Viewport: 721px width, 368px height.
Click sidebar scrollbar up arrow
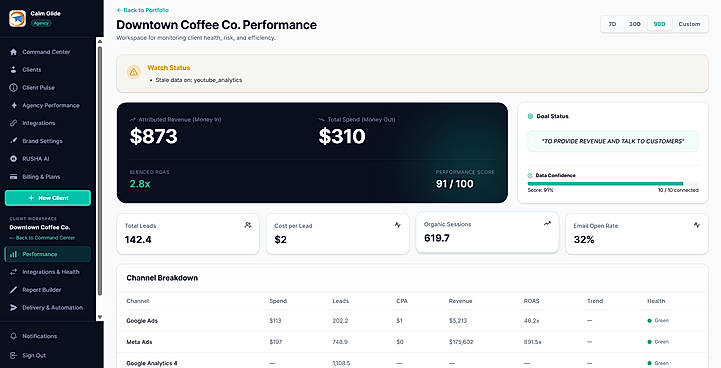(100, 41)
